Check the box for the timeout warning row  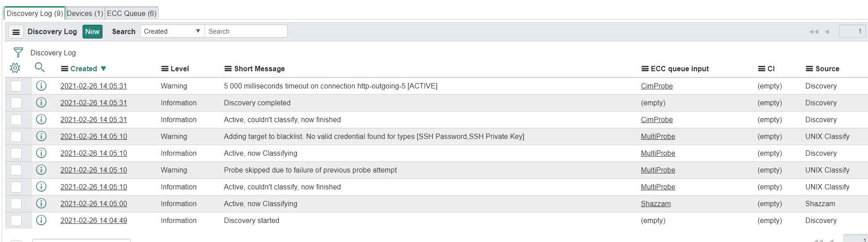tap(16, 86)
